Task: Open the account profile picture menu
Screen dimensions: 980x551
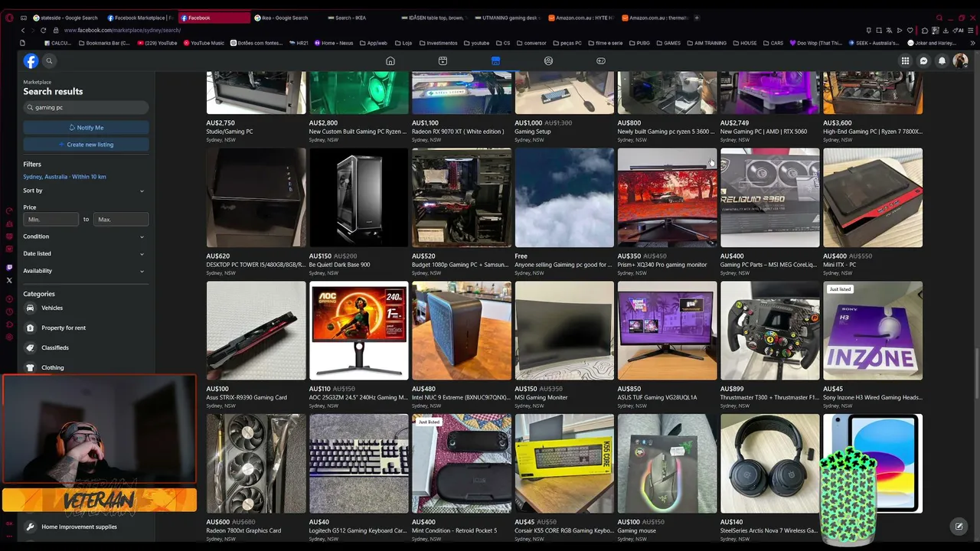Action: coord(960,61)
